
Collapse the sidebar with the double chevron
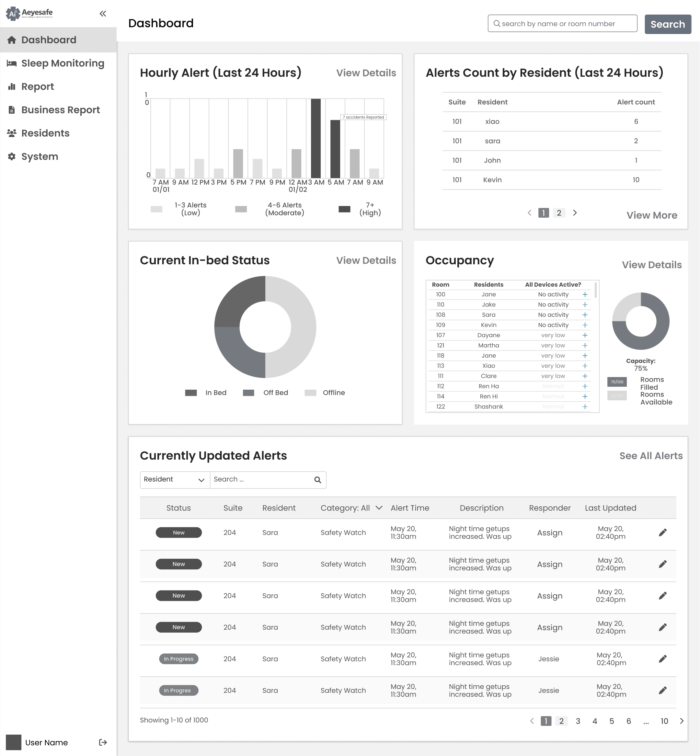103,14
